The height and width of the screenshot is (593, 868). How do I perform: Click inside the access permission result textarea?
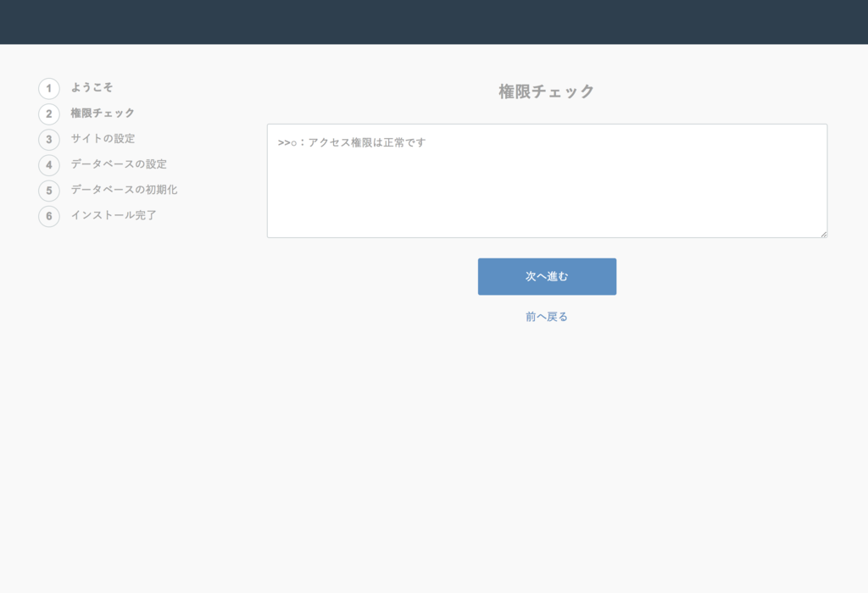click(x=547, y=181)
